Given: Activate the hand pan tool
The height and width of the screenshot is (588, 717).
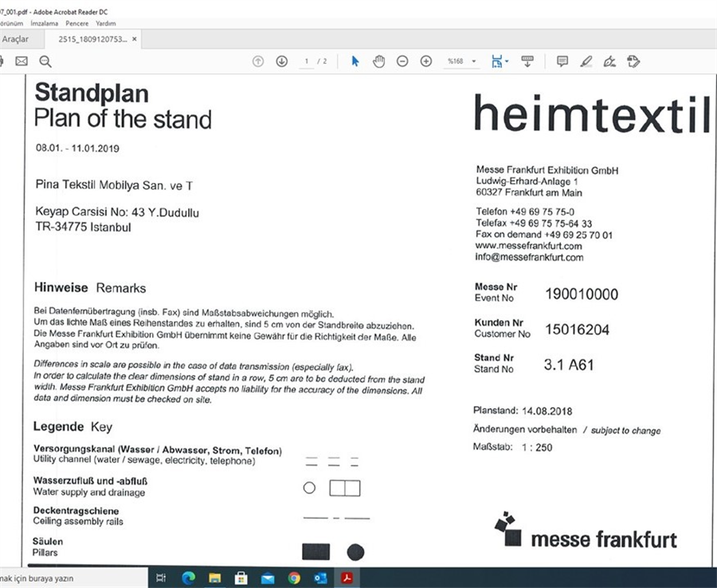Looking at the screenshot, I should point(378,61).
